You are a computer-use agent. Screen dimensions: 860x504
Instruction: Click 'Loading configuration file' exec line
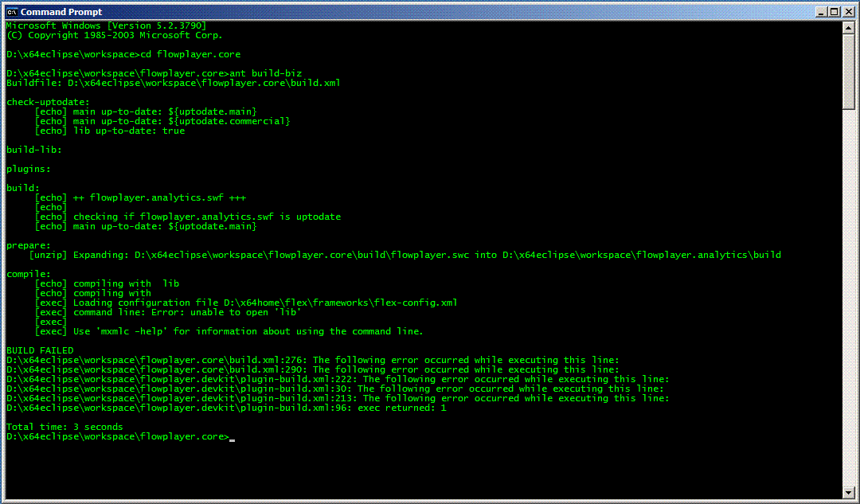point(246,303)
